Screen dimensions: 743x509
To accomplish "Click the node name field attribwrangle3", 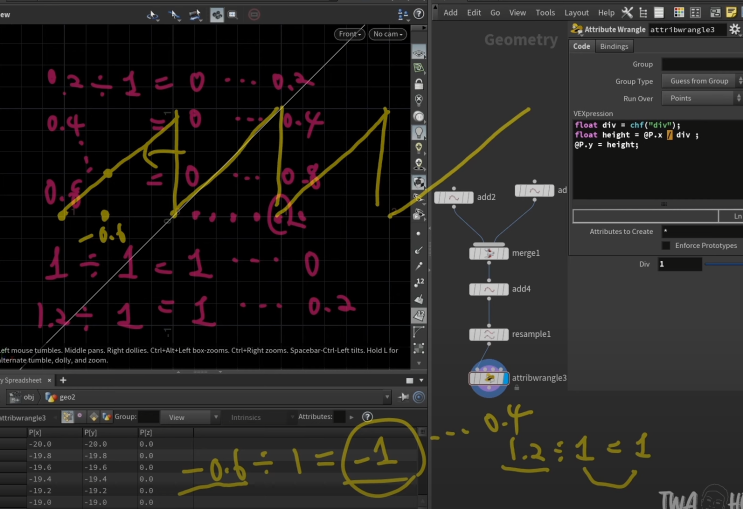I will pos(687,29).
